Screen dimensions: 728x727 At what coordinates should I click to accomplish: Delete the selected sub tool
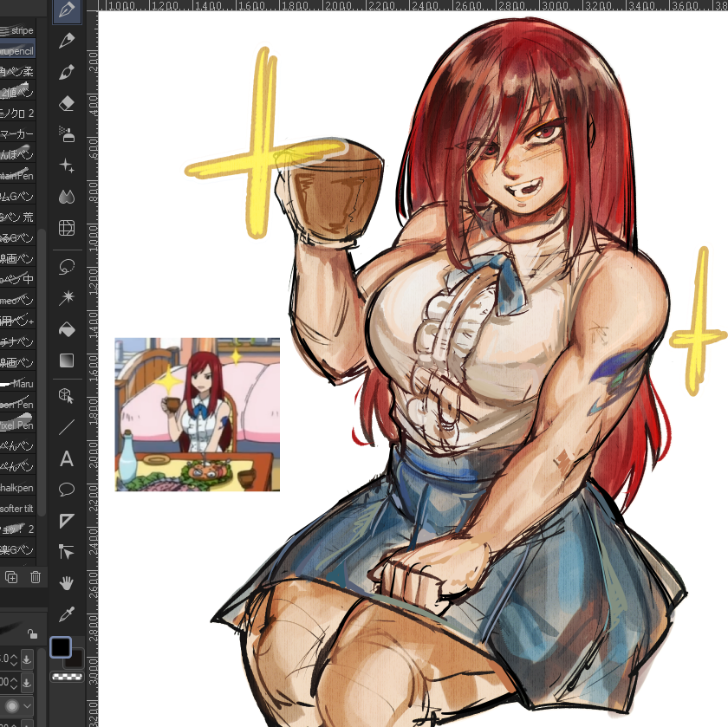[x=36, y=577]
